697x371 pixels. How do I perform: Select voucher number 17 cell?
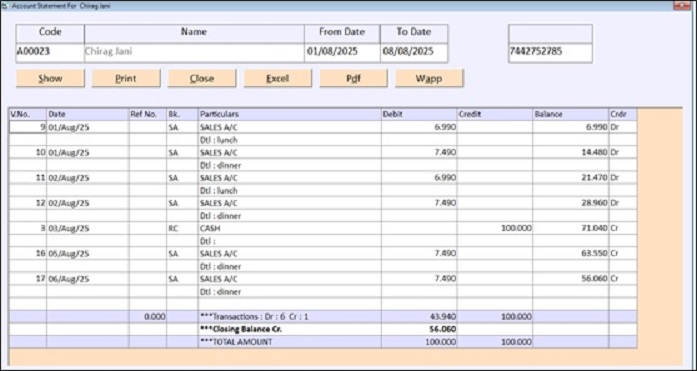28,279
